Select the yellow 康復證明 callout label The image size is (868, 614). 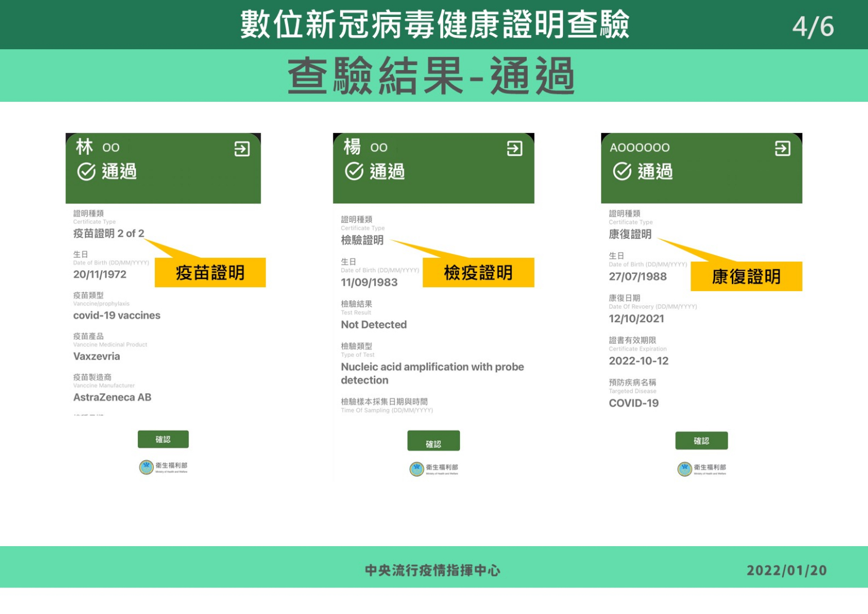pos(746,276)
